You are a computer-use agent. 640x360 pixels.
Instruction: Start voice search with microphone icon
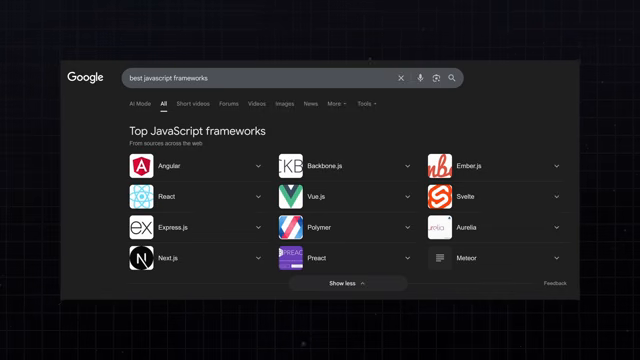pyautogui.click(x=420, y=78)
